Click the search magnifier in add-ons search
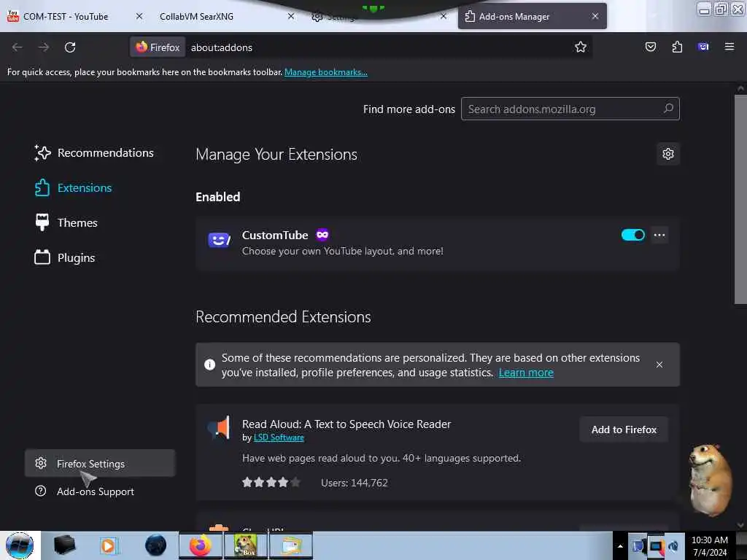The image size is (747, 560). coord(668,109)
